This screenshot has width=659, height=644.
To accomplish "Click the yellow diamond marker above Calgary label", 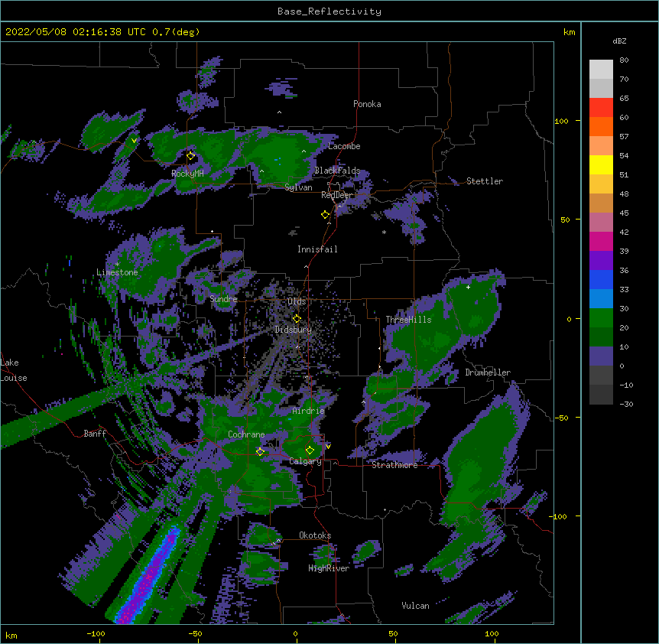I will (x=310, y=450).
